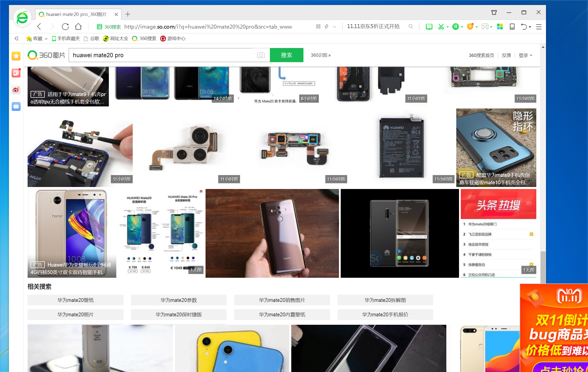Screen dimensions: 588x372
Task: Click the 华为mate20内置壁纸 related search
Action: pos(282,315)
